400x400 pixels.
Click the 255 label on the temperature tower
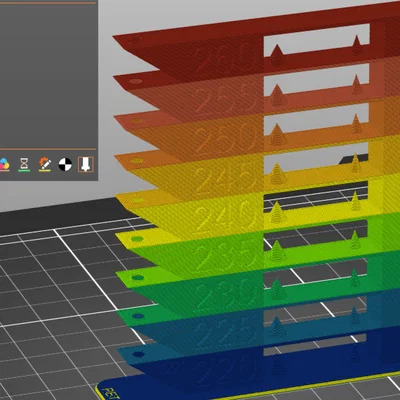coord(226,98)
